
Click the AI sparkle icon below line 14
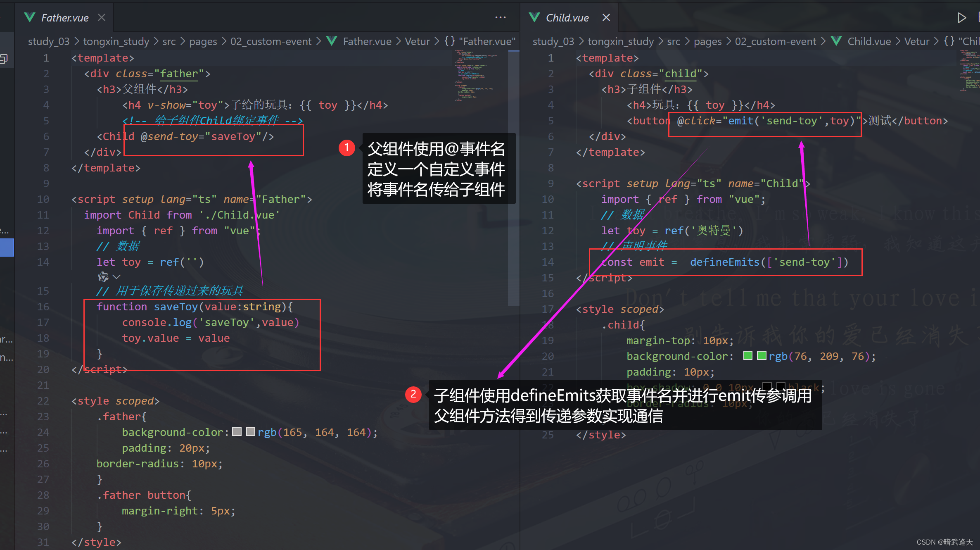pos(103,276)
